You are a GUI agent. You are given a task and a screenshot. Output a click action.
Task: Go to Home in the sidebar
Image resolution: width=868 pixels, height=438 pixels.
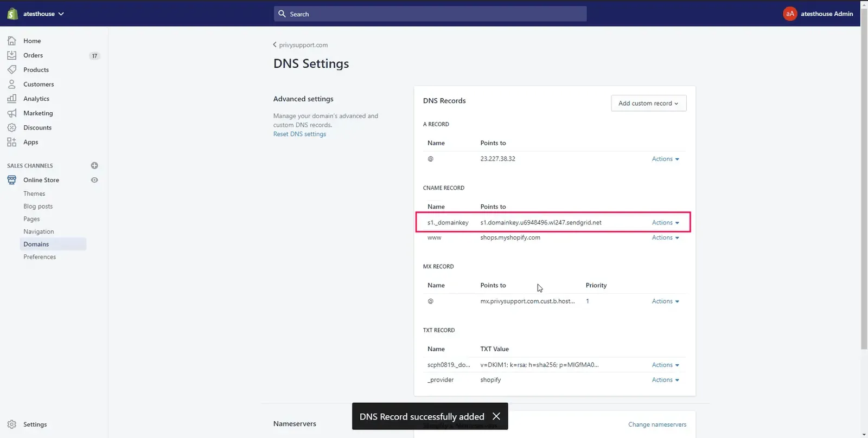pyautogui.click(x=32, y=41)
